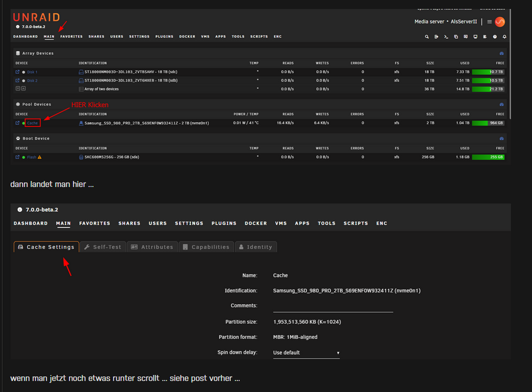
Task: Click the Samsung_SSD_980_PRO identification text in pool row
Action: (x=147, y=123)
